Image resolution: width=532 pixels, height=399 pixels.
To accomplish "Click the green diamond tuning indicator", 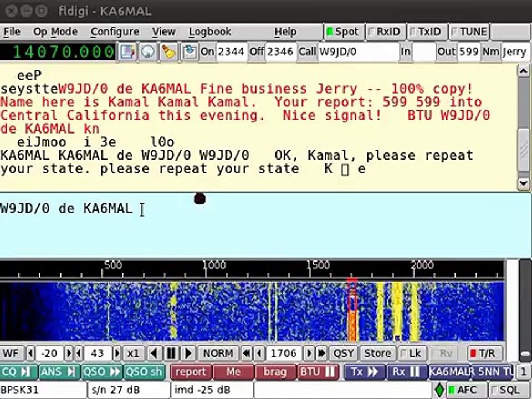I will [x=439, y=390].
